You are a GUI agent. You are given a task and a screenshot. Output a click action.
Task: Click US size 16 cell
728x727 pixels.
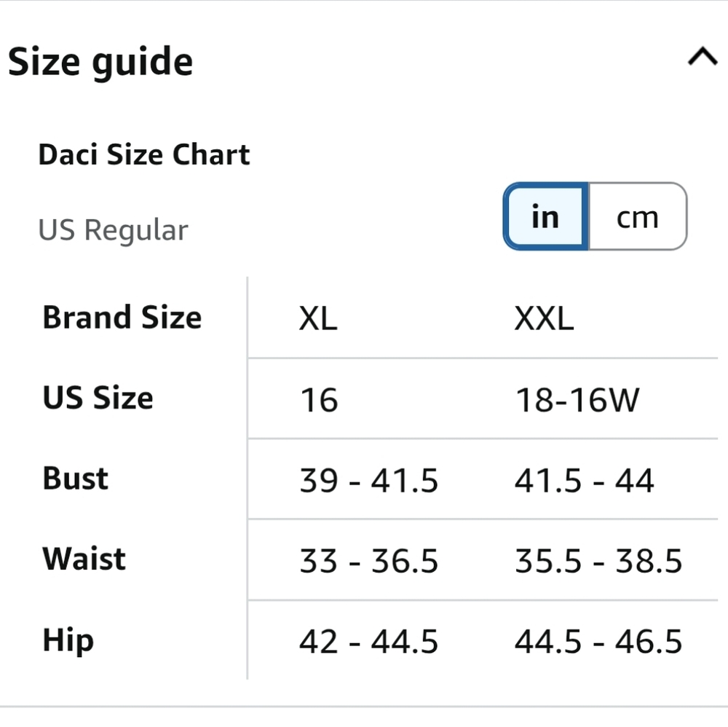click(x=319, y=400)
